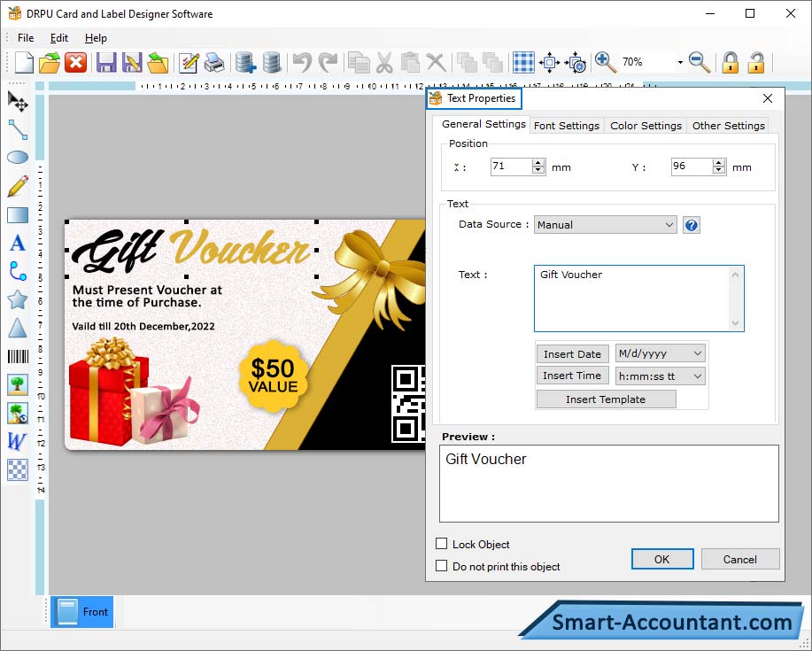This screenshot has width=812, height=651.
Task: Decrease the X position value
Action: (538, 171)
